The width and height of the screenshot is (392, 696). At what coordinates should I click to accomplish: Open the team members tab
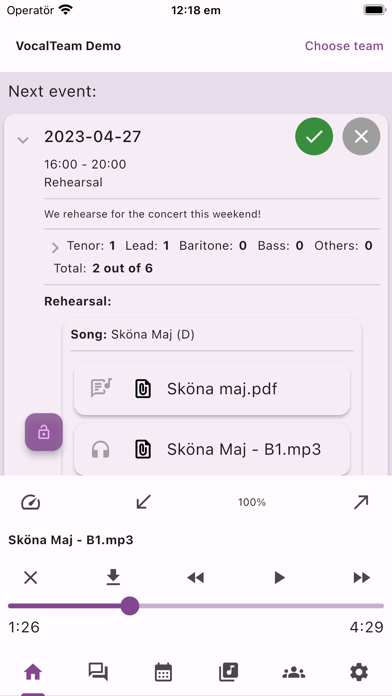[294, 673]
